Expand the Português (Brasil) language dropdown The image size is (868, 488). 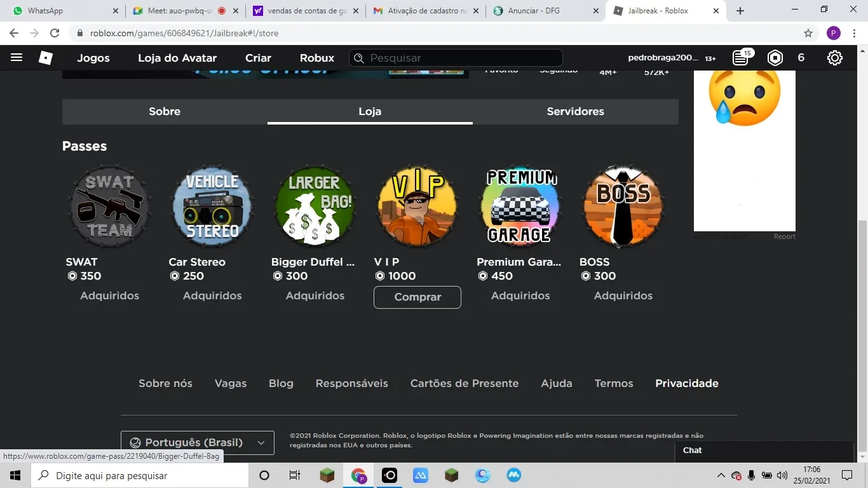(198, 442)
